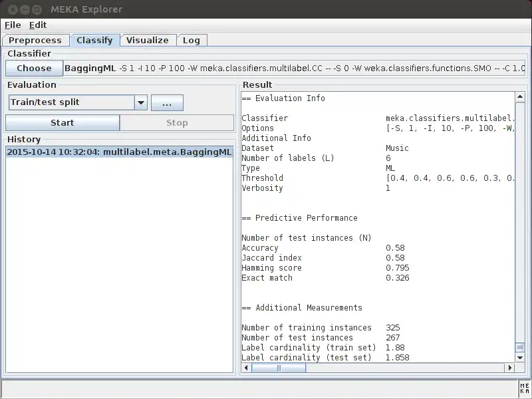Open the Train/test split evaluation dropdown
Screen dimensions: 532x399
[x=66, y=102]
